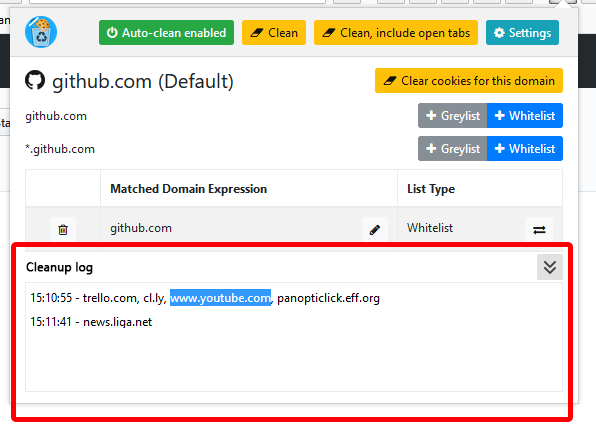Click the cookie trash bin extension logo
Image resolution: width=596 pixels, height=433 pixels.
click(41, 32)
